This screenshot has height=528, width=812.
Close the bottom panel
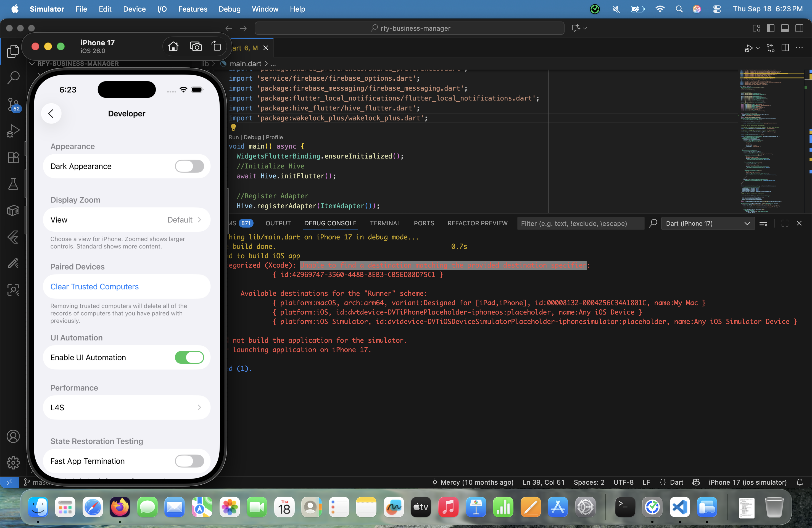pyautogui.click(x=799, y=223)
